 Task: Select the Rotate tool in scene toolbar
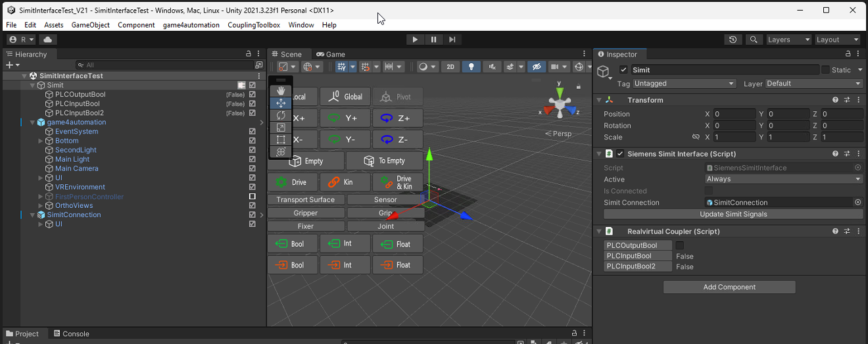[x=281, y=115]
